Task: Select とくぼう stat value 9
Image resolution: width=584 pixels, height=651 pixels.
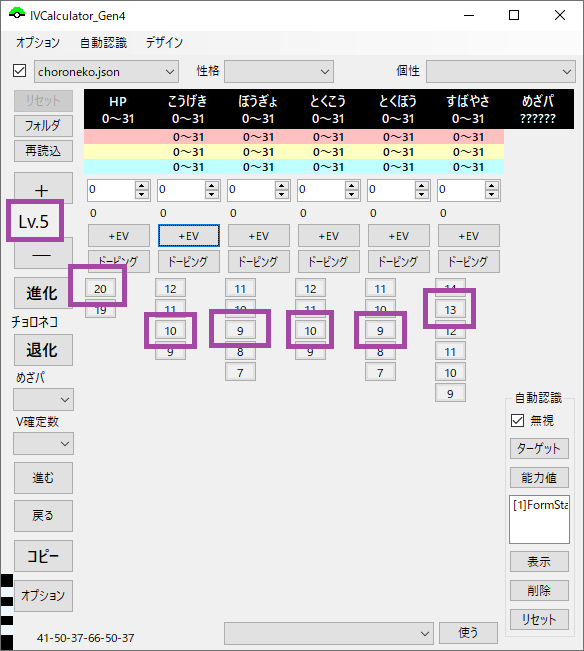Action: (x=380, y=330)
